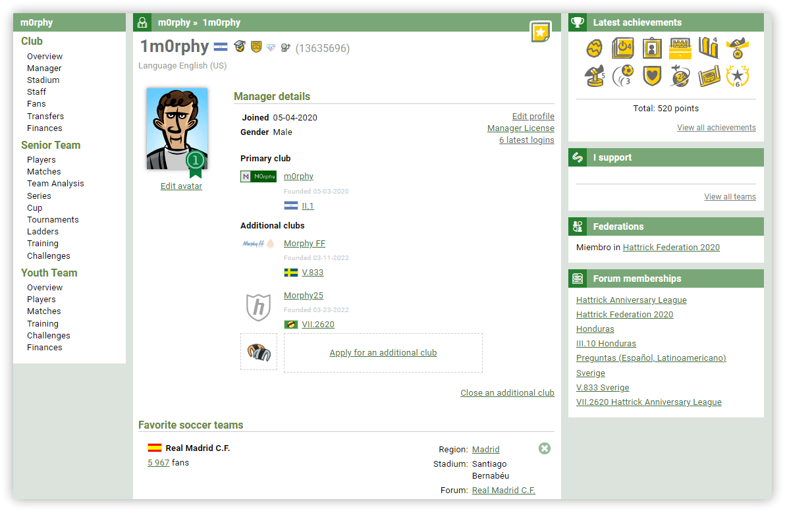This screenshot has height=532, width=785.
Task: Select the framed portrait achievement icon
Action: coord(652,49)
